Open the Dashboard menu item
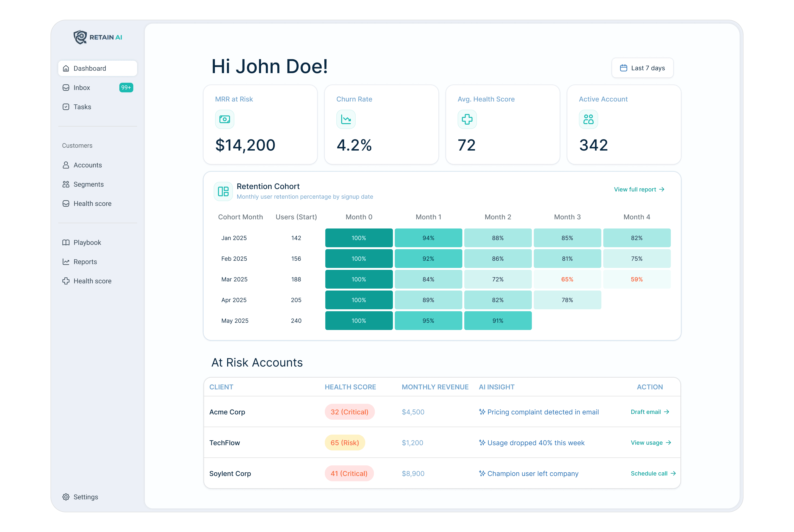This screenshot has width=794, height=532. [x=97, y=69]
